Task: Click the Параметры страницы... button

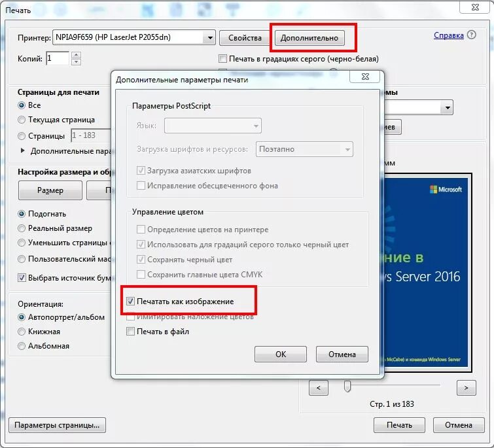Action: point(57,425)
